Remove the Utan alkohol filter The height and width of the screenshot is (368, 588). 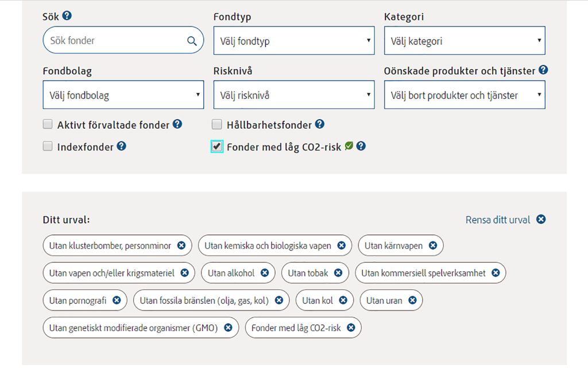pos(265,273)
